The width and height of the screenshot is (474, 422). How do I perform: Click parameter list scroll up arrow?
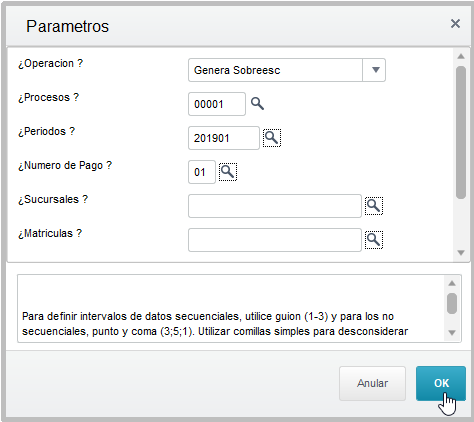point(461,56)
